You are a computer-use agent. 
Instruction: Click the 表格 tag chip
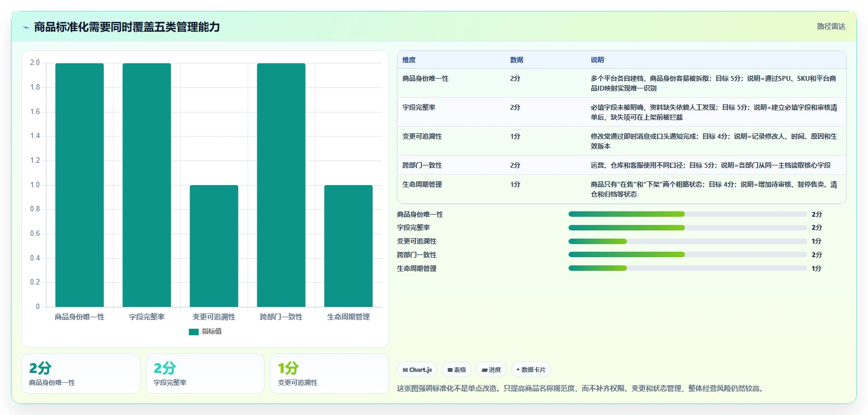456,370
